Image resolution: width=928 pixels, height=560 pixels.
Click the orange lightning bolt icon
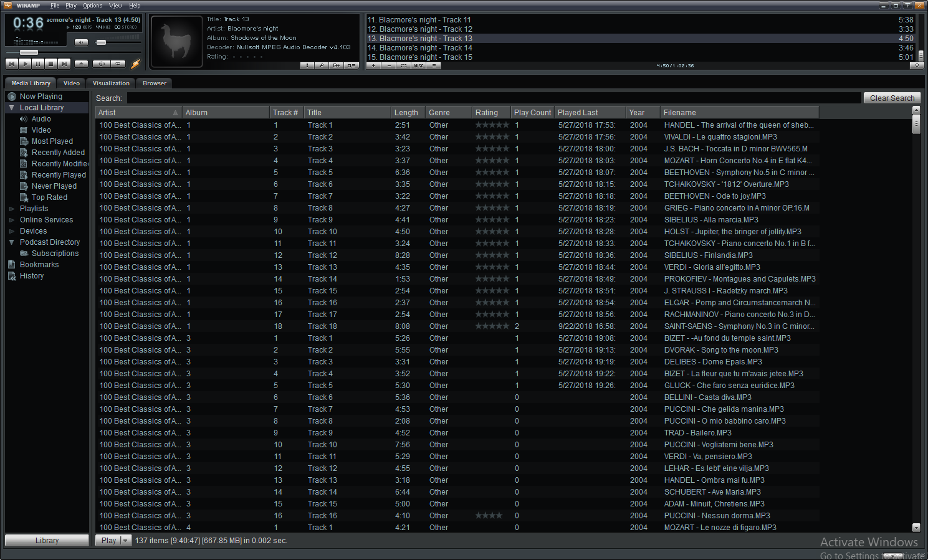pos(135,64)
